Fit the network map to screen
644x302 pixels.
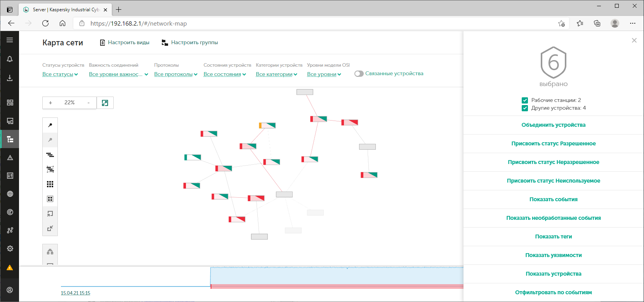pos(105,103)
